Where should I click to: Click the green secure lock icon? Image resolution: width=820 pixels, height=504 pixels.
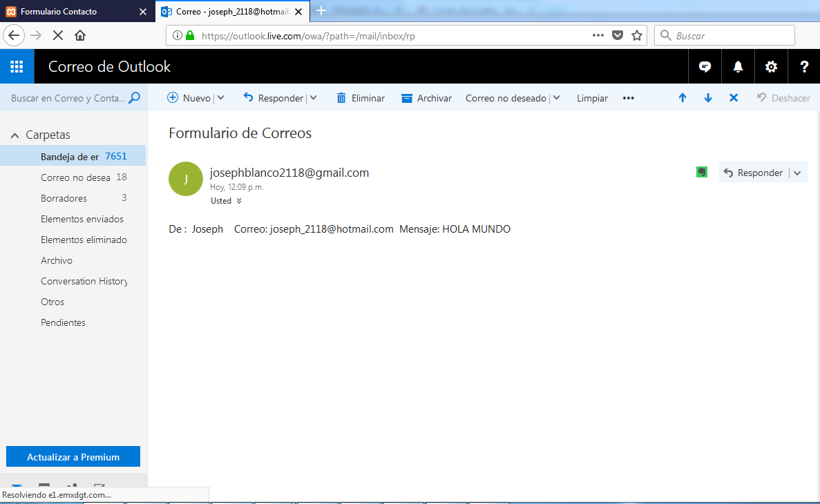click(x=191, y=35)
